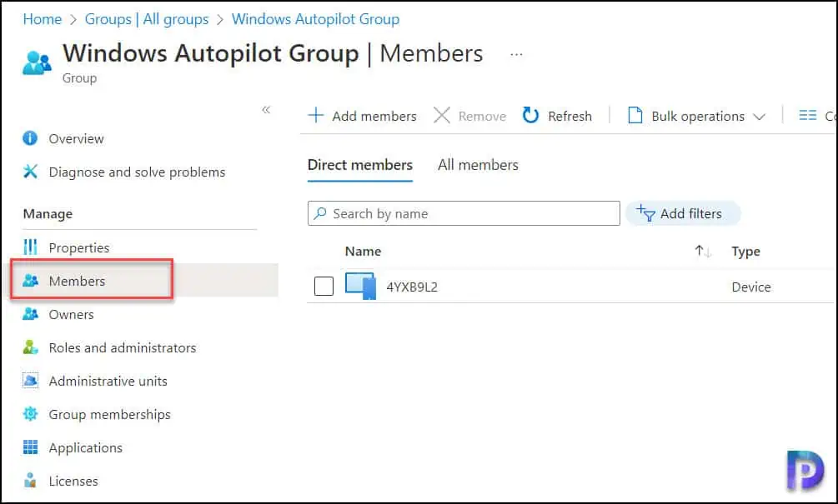The image size is (838, 504).
Task: Click the Type column header
Action: click(x=745, y=252)
